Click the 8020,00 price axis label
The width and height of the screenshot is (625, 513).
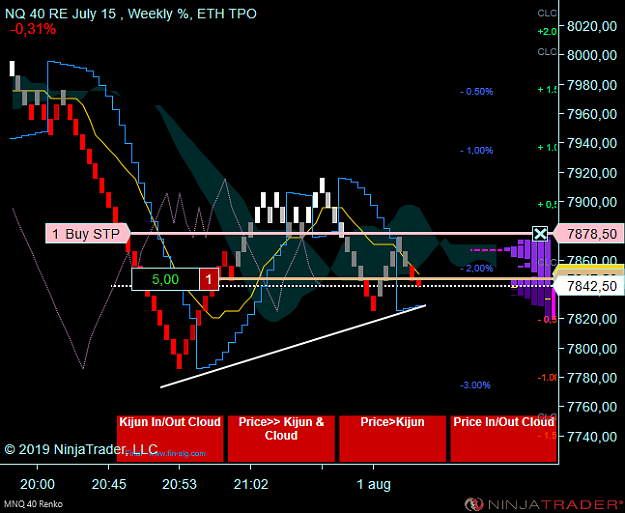592,26
